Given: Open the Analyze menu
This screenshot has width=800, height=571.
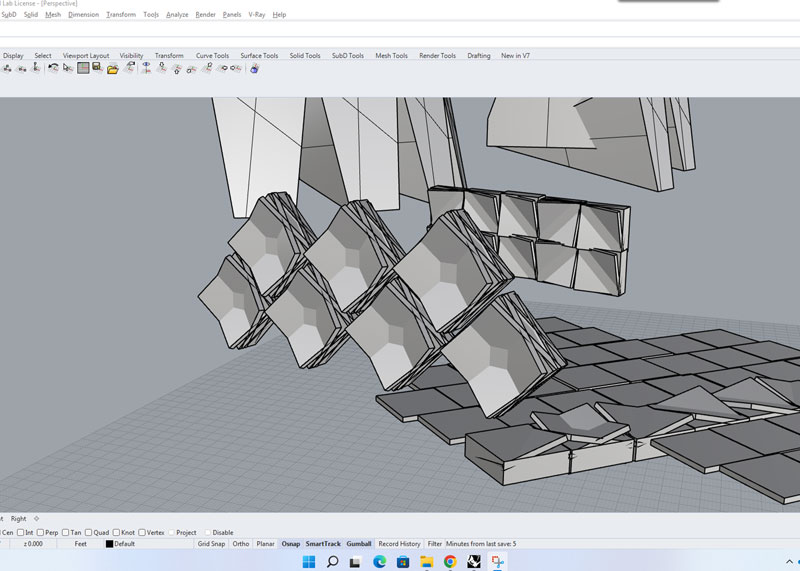Looking at the screenshot, I should (x=177, y=14).
